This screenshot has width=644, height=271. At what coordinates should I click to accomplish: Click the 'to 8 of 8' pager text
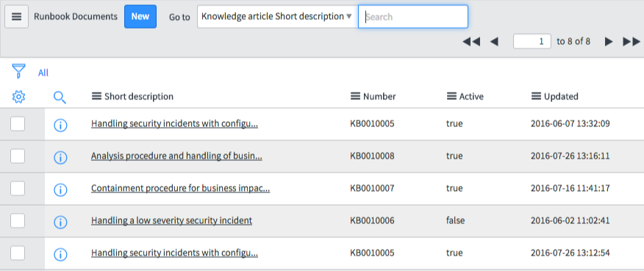[573, 41]
